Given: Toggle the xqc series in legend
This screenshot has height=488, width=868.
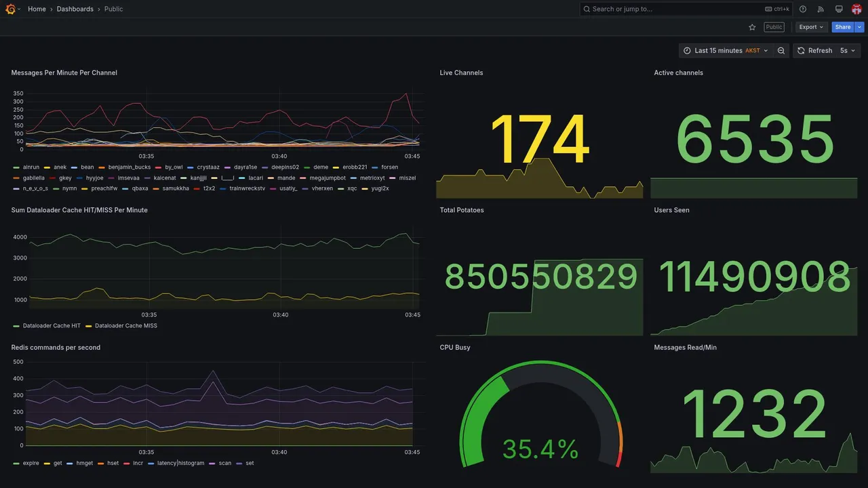Looking at the screenshot, I should tap(347, 188).
